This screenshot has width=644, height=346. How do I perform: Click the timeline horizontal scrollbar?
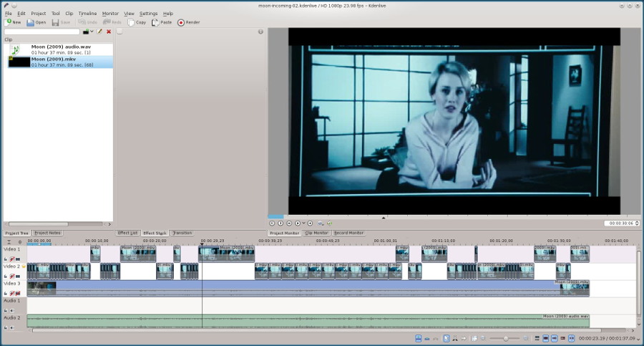pyautogui.click(x=316, y=330)
